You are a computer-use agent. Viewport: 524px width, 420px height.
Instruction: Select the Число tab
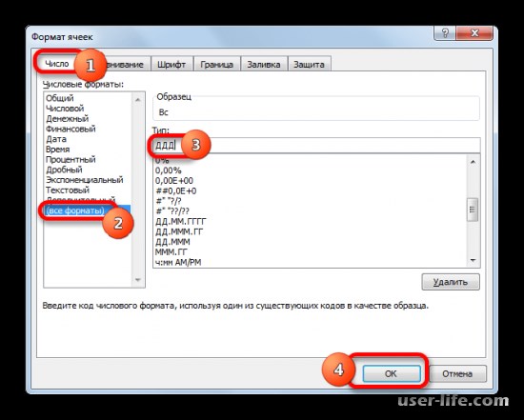point(57,64)
